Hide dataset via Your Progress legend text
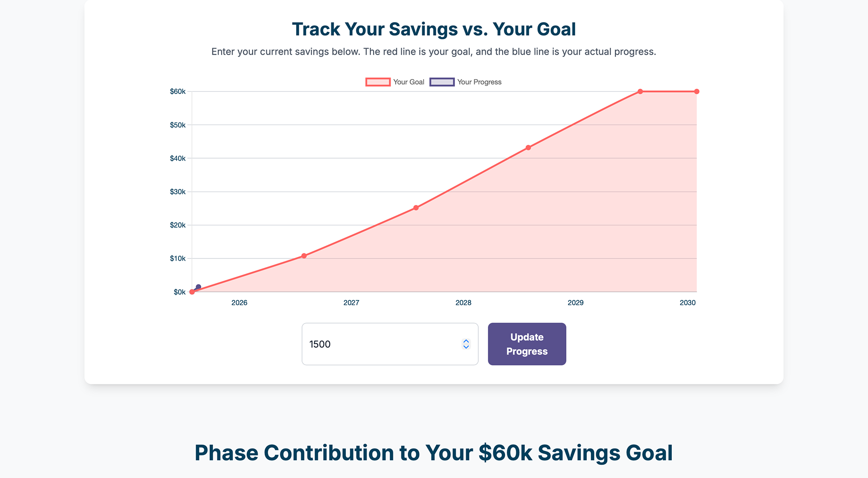The image size is (868, 478). coord(479,82)
